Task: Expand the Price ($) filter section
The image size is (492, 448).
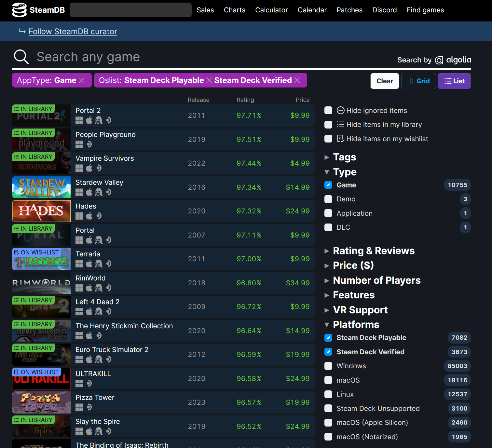Action: point(349,265)
